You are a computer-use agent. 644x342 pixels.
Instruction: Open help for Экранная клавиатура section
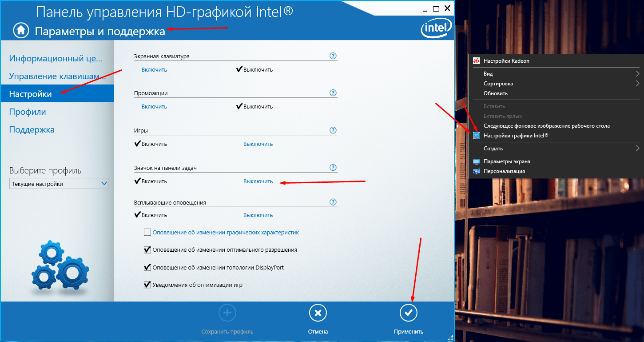333,56
